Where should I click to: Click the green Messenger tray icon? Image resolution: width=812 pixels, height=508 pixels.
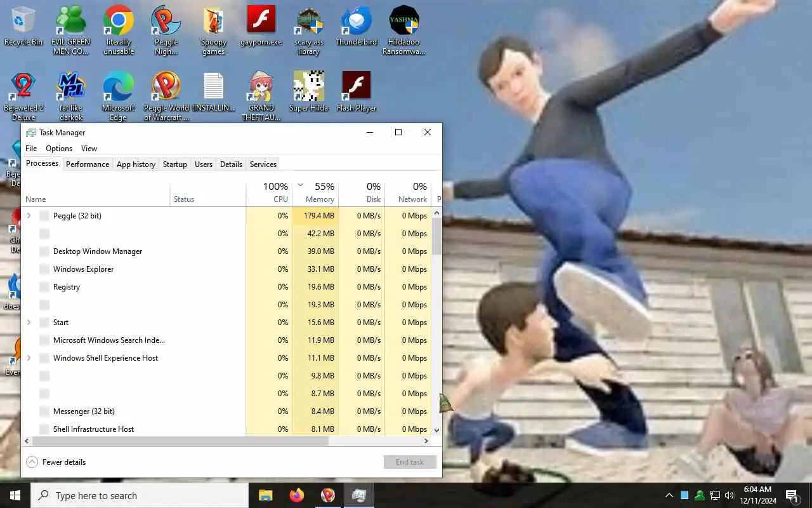tap(700, 495)
